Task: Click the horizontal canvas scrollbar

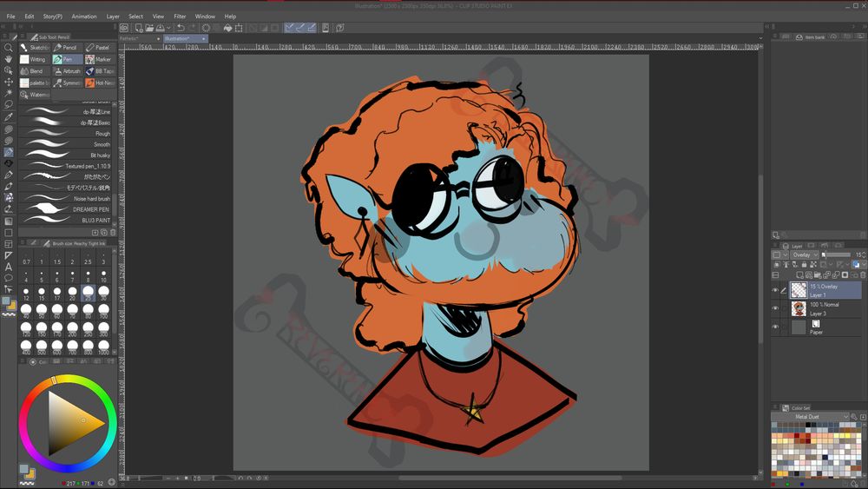Action: coord(510,478)
